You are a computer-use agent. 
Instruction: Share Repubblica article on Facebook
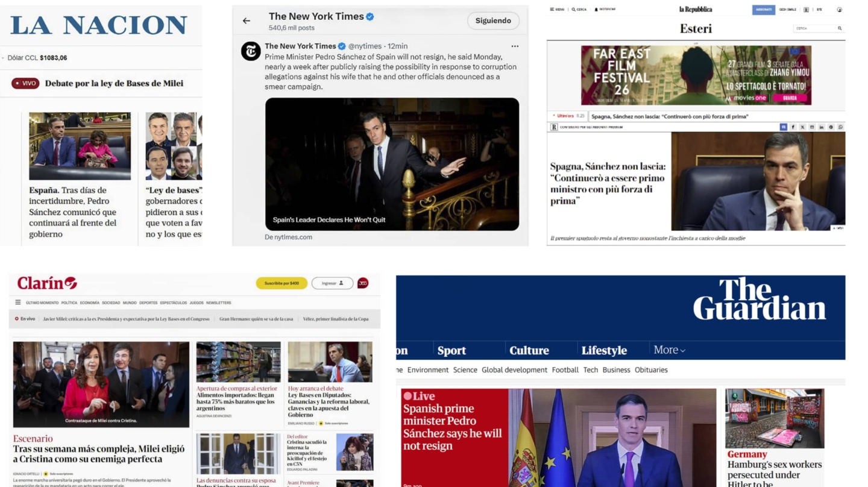(x=793, y=127)
